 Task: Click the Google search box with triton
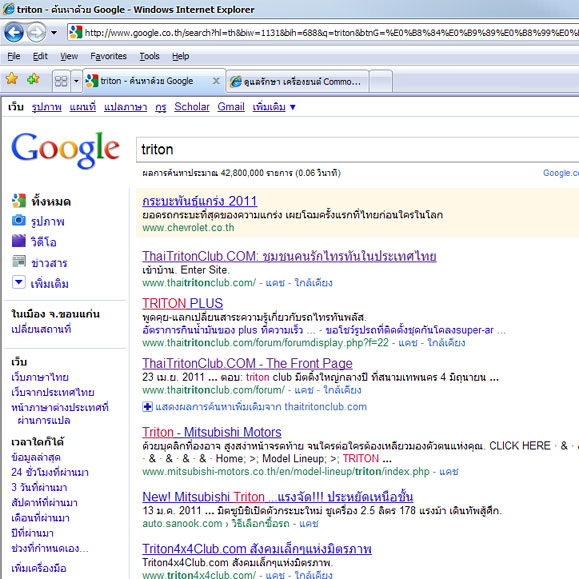click(357, 150)
